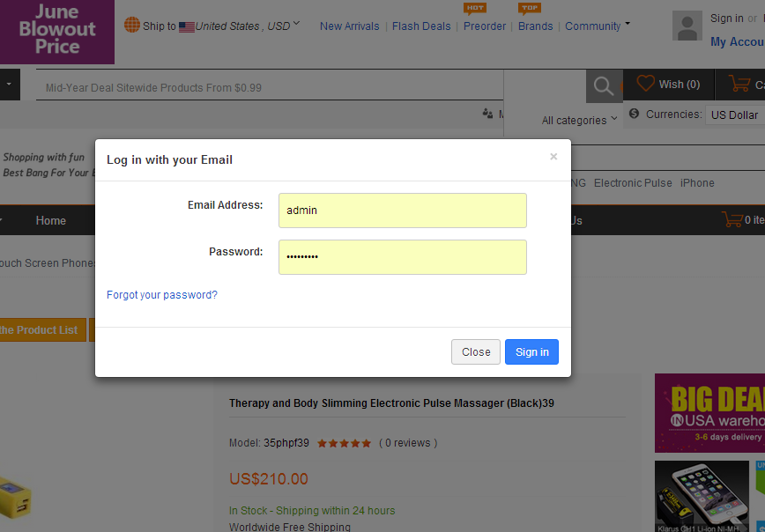
Task: Click the five-star product rating
Action: tap(344, 443)
